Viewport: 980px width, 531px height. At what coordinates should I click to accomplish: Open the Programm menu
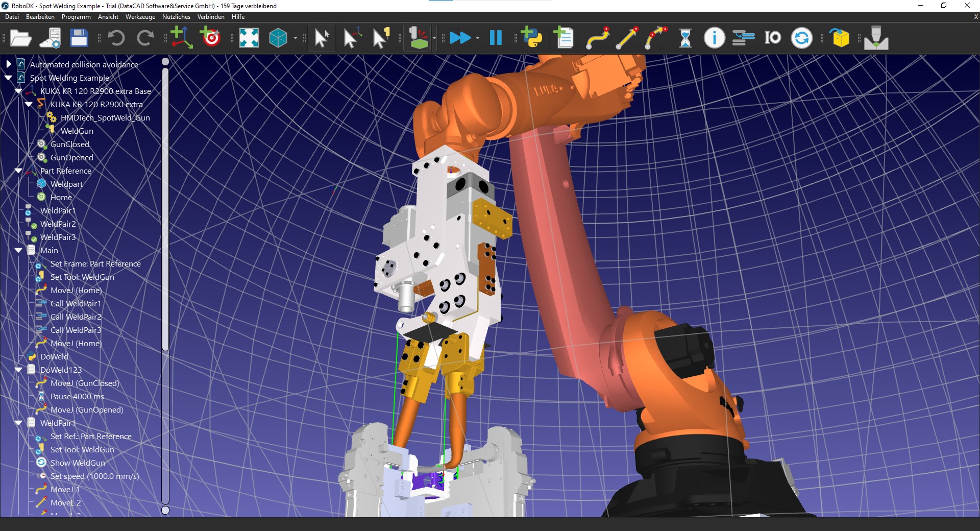[76, 16]
